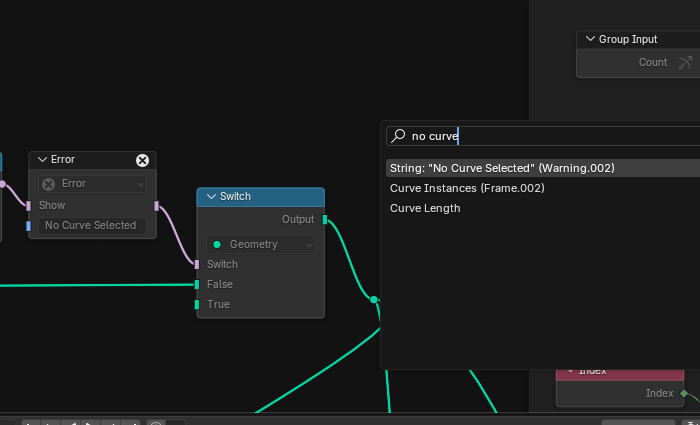700x425 pixels.
Task: Select the green reroute dot after Switch output
Action: click(374, 300)
